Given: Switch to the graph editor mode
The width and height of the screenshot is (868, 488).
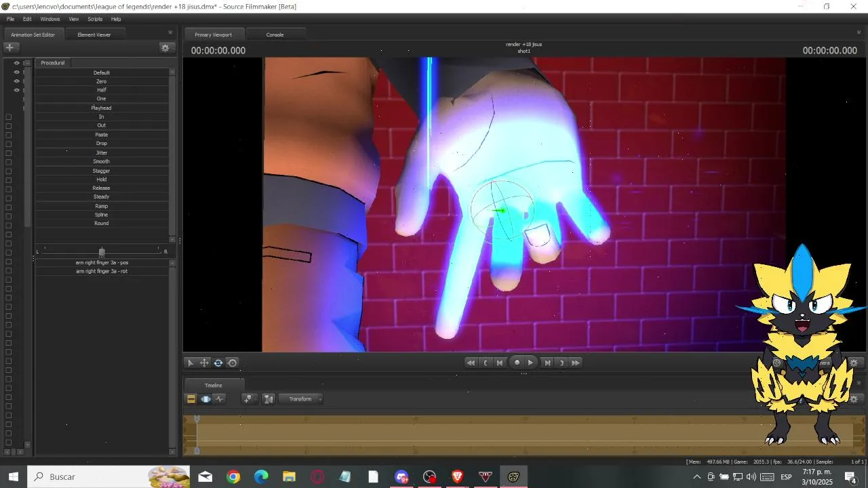Looking at the screenshot, I should (x=220, y=399).
